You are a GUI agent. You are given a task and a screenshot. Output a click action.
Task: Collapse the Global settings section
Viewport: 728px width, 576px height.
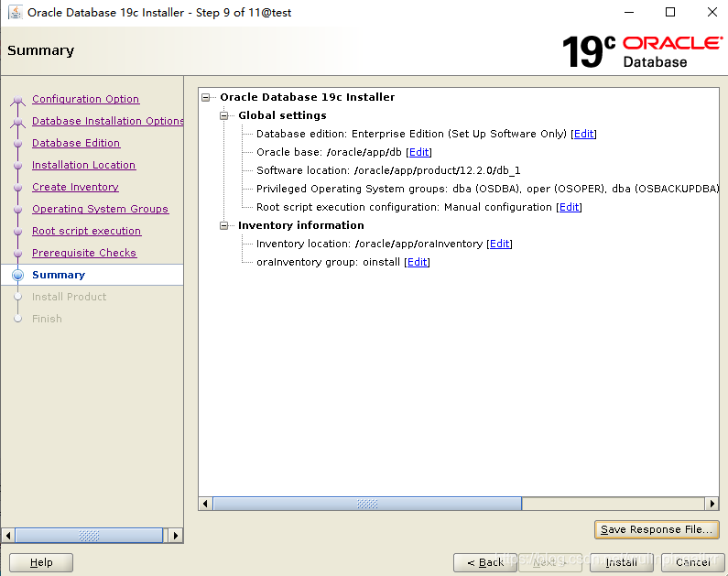coord(223,115)
